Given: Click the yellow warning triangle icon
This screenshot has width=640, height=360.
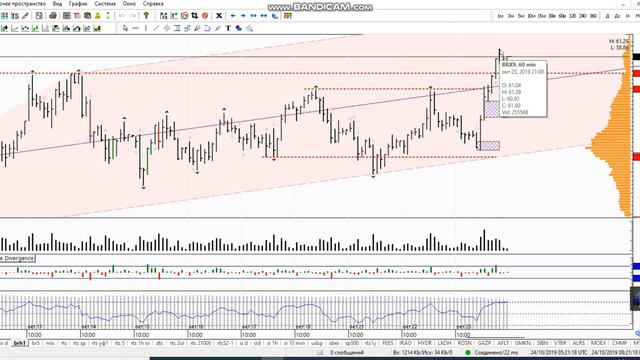Looking at the screenshot, I should tap(98, 16).
